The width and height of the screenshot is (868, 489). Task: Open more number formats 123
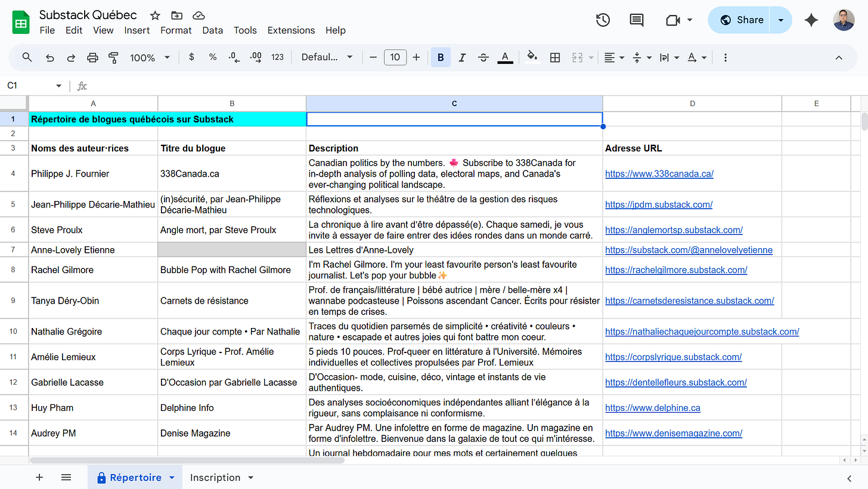277,57
